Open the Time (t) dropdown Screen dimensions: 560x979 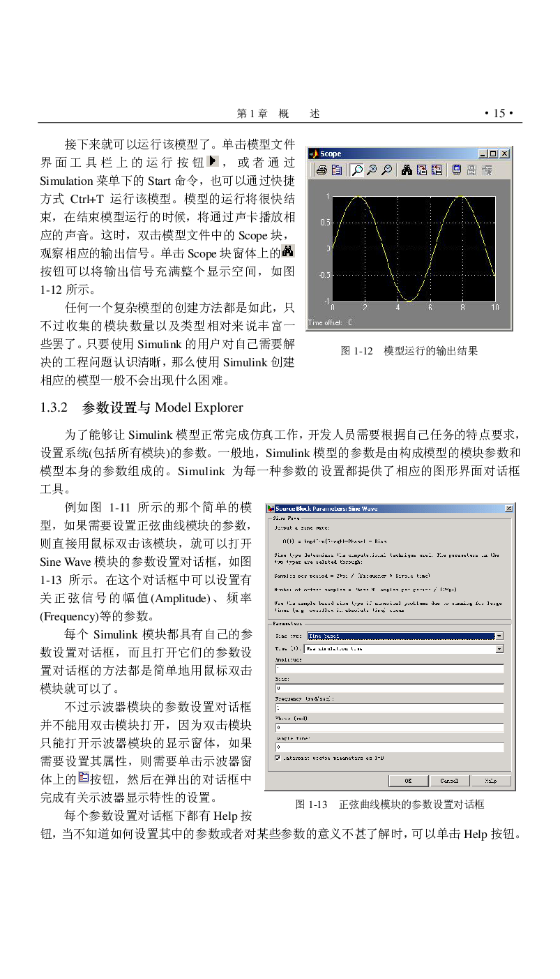(405, 649)
